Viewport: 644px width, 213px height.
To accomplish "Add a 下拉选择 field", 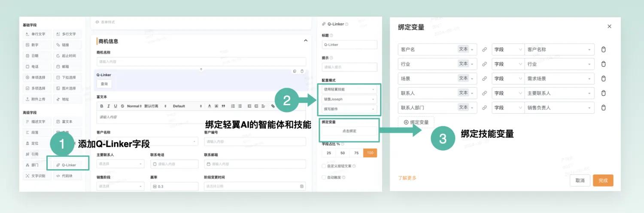I will tap(67, 77).
